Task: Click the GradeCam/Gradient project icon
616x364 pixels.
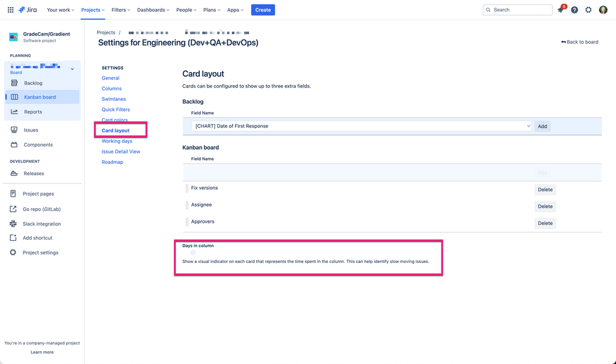Action: click(x=14, y=37)
